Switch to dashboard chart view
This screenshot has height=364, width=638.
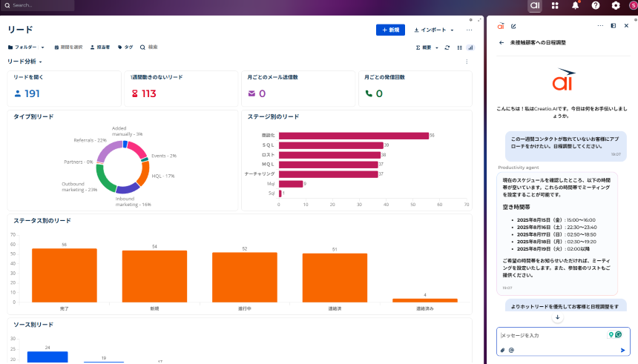(x=469, y=47)
